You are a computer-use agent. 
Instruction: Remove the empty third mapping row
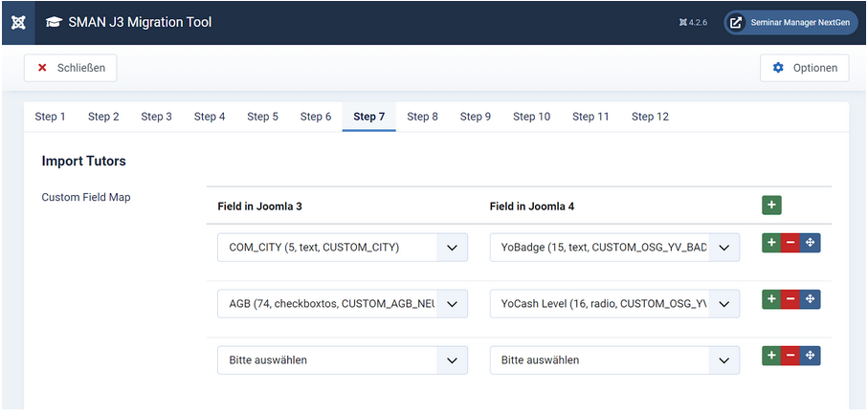pos(790,357)
